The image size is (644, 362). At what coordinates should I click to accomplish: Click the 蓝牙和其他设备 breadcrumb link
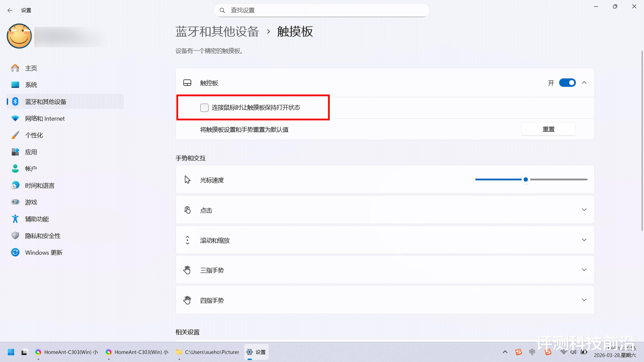217,32
